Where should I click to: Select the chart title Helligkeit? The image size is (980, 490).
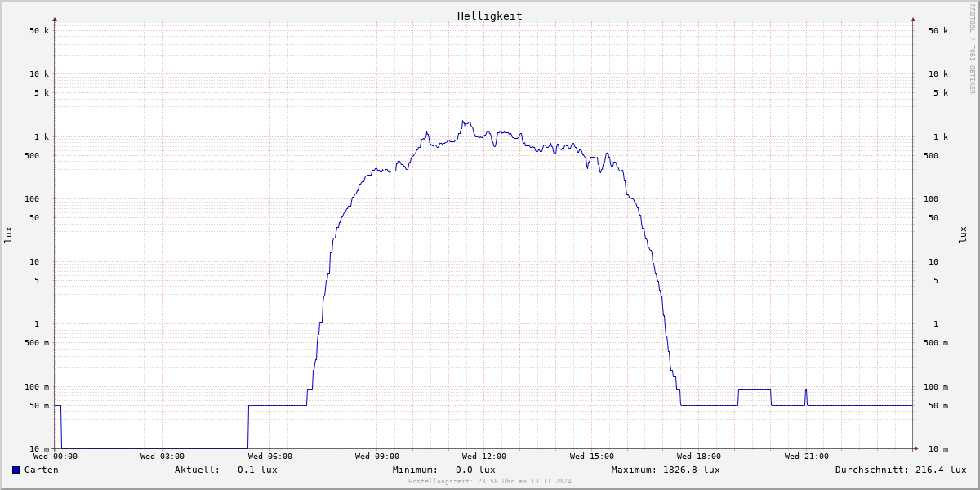point(490,16)
